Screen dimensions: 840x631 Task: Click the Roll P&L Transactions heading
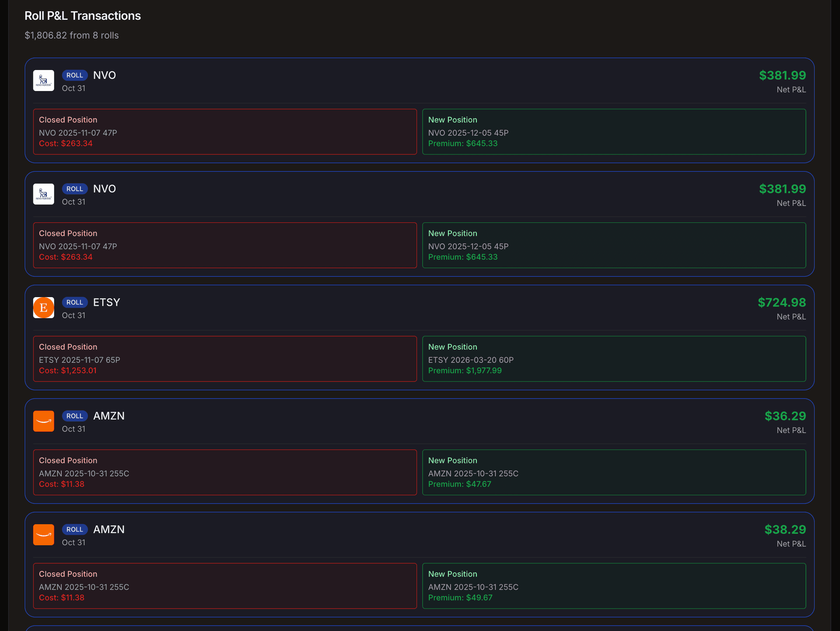82,16
